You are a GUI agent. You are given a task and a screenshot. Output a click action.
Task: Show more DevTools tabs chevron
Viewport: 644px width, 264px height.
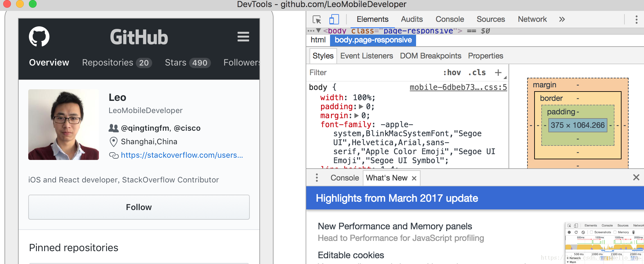point(561,19)
